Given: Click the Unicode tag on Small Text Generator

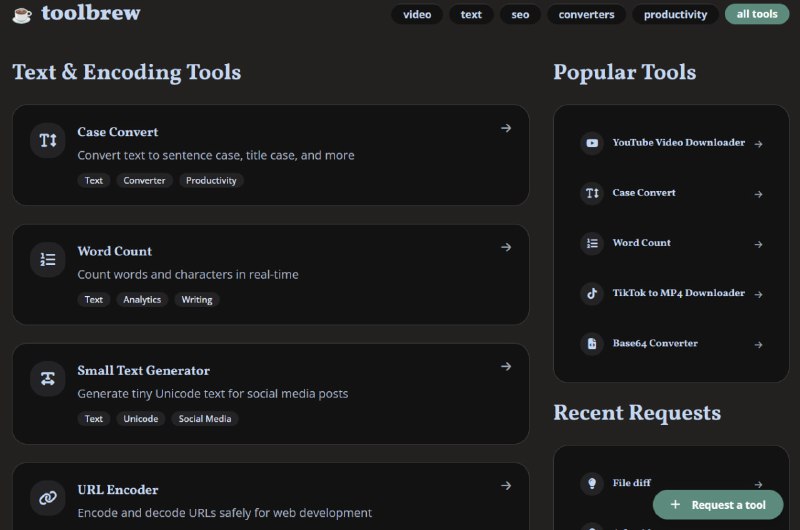Looking at the screenshot, I should click(141, 419).
